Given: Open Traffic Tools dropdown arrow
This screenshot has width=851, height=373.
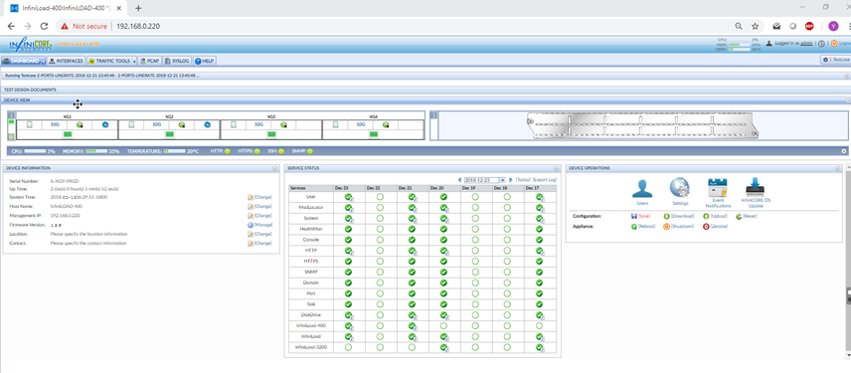Looking at the screenshot, I should tap(134, 61).
